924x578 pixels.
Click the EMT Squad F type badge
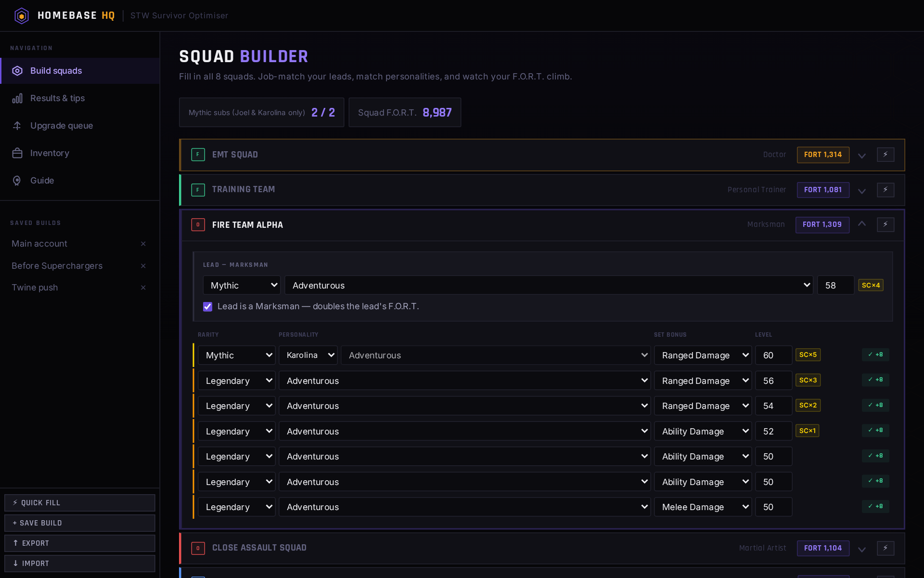tap(198, 155)
